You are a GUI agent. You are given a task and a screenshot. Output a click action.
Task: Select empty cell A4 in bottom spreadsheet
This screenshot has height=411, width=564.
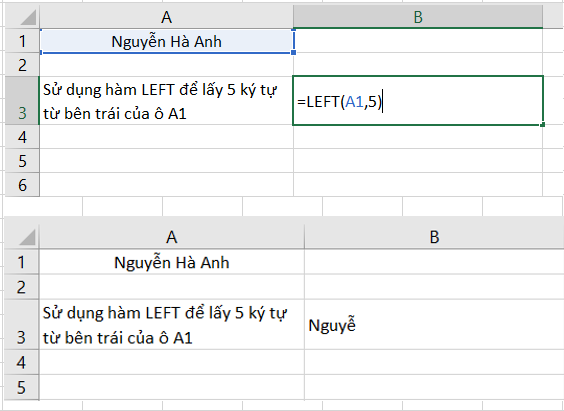[172, 362]
